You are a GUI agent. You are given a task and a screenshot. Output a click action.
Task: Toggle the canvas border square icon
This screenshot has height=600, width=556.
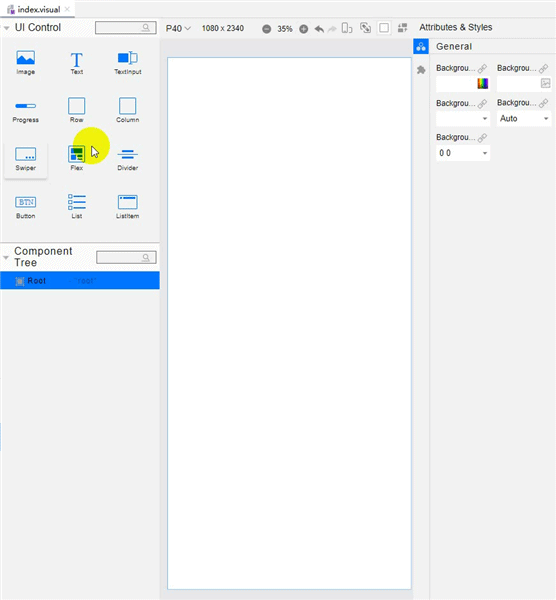[384, 28]
